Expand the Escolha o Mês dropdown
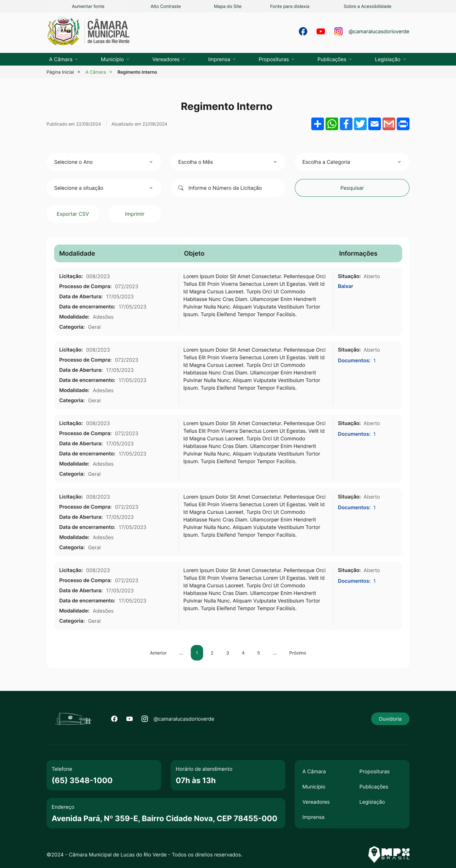Viewport: 456px width, 868px height. (228, 162)
